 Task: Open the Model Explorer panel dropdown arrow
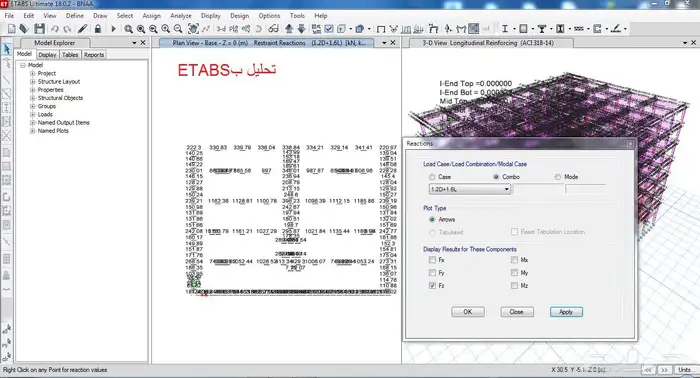134,43
